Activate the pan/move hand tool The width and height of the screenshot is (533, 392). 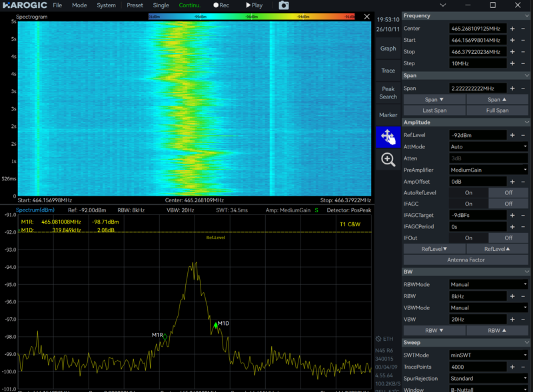tap(388, 137)
